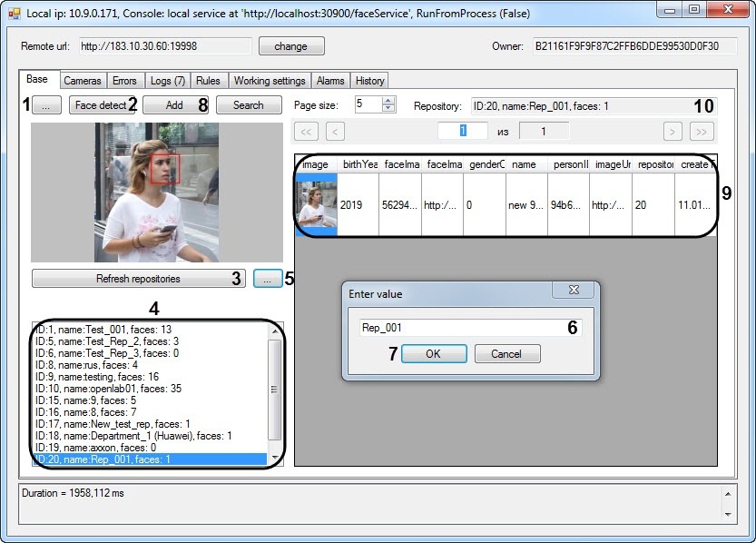The image size is (756, 543).
Task: Select repository ID:9 testing
Action: click(x=150, y=377)
